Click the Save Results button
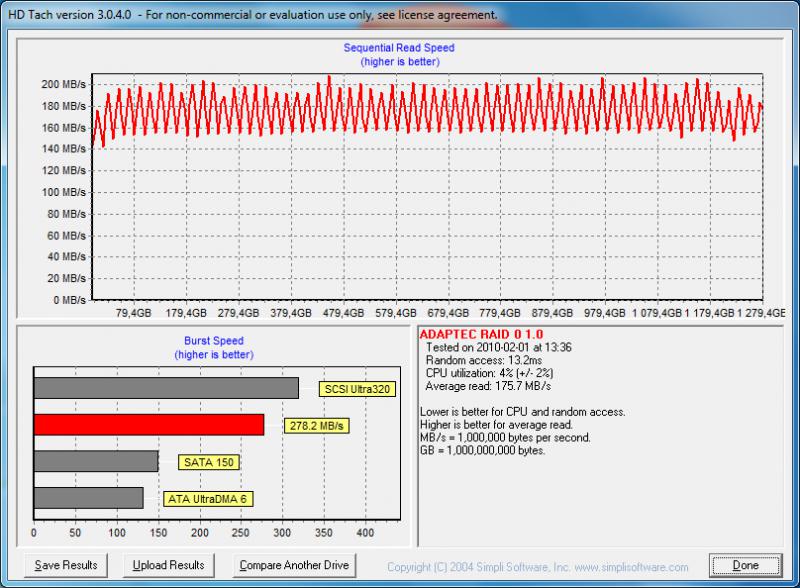Viewport: 800px width, 588px height. tap(66, 565)
